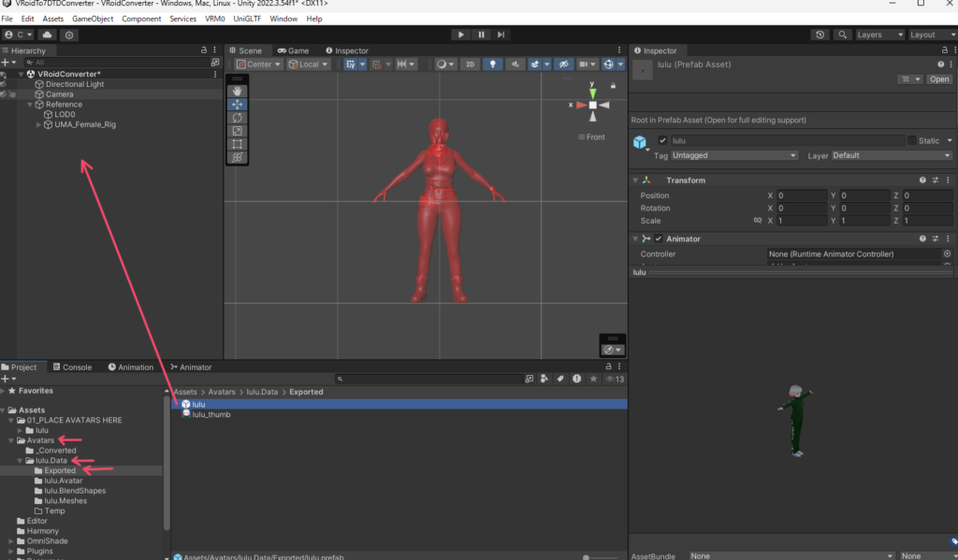Uncheck the Animator component enabled checkbox

click(659, 239)
